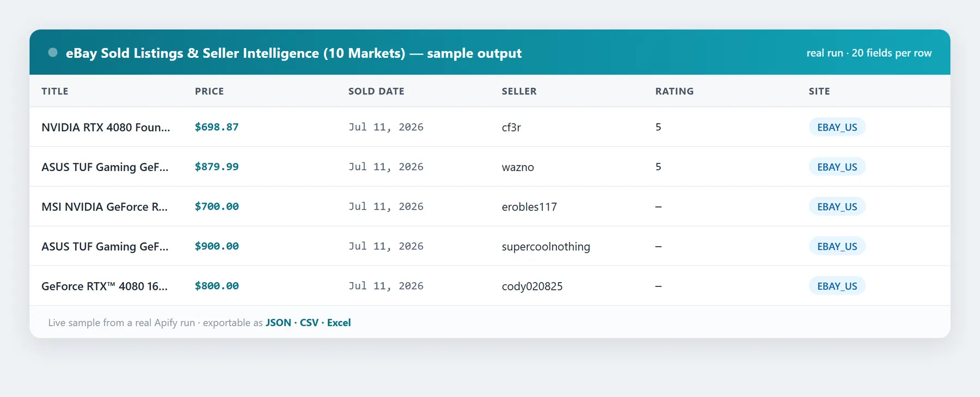Screen dimensions: 980x397
Task: Select the SITE column header
Action: (x=819, y=91)
